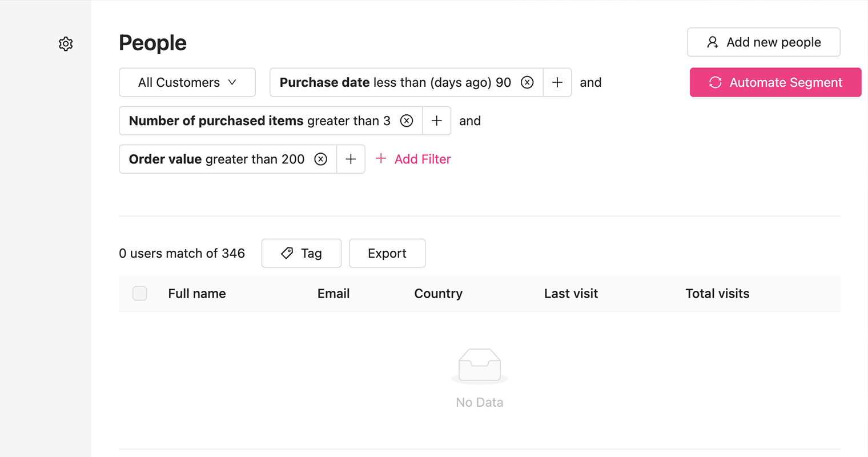Screen dimensions: 868x457
Task: Sort by Country column header
Action: click(439, 294)
